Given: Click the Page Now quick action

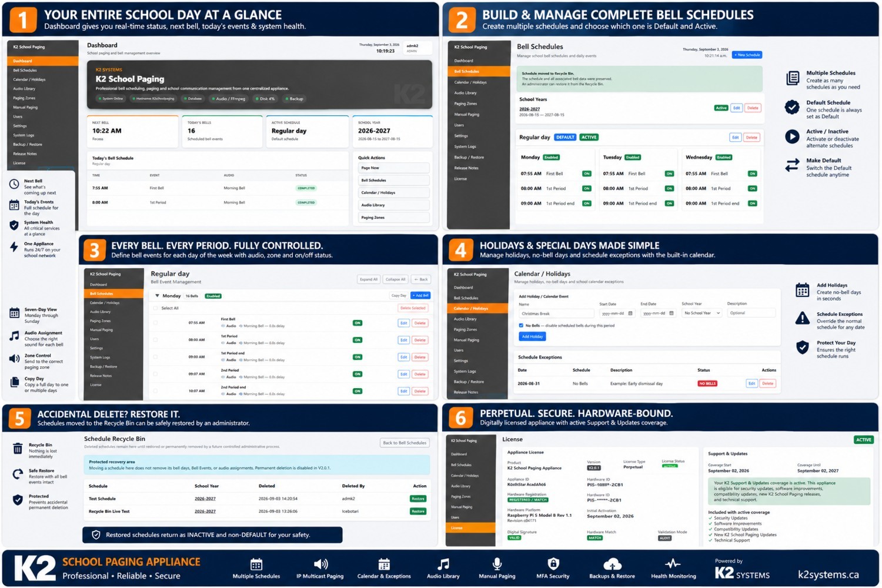Looking at the screenshot, I should 393,168.
